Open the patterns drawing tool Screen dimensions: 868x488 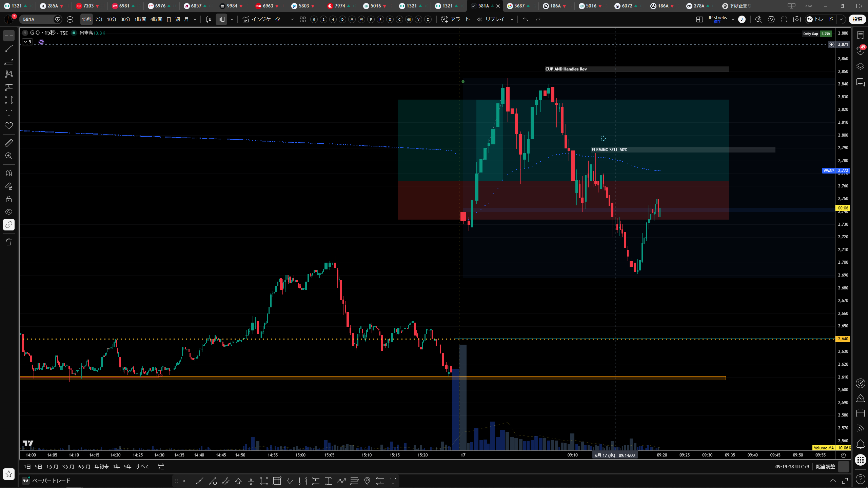coord(9,74)
